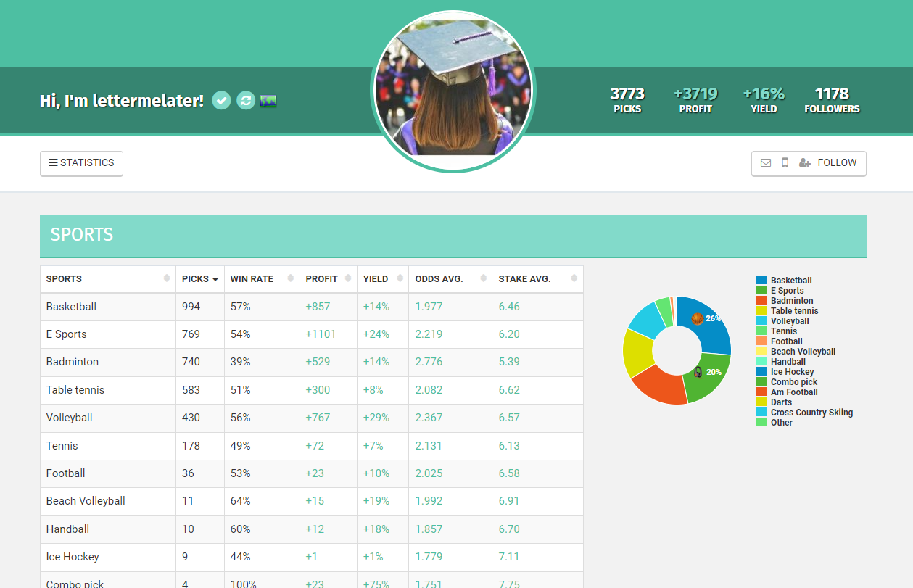
Task: Click the orange Badminton legend swatch
Action: pos(761,300)
